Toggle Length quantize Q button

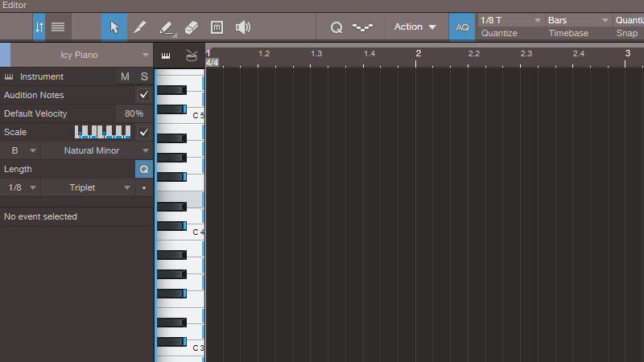(144, 169)
